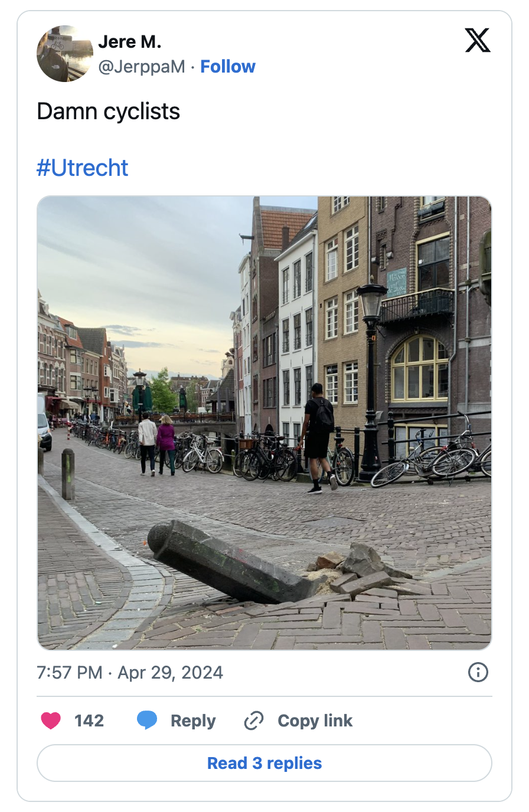
Task: Click the Reply label
Action: 193,721
